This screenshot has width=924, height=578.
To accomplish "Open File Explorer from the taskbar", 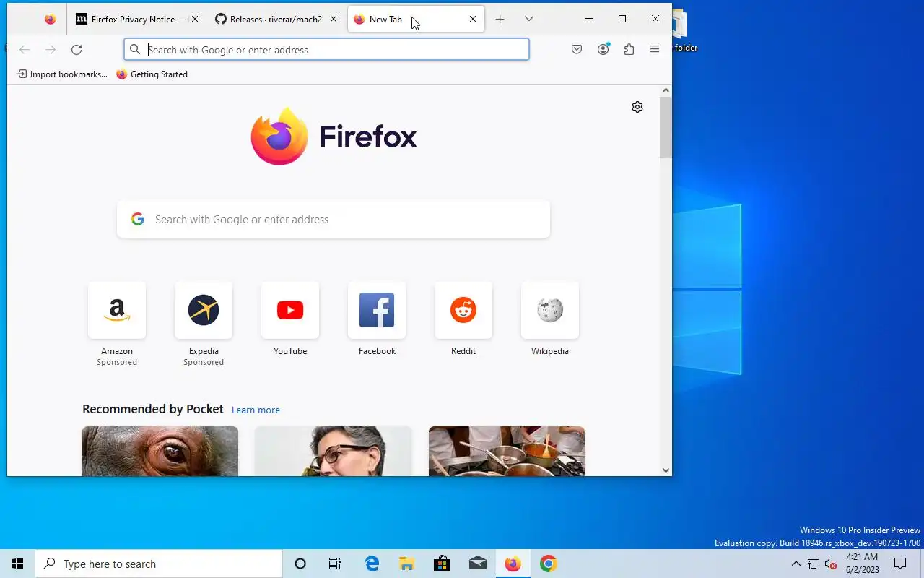I will pyautogui.click(x=407, y=564).
